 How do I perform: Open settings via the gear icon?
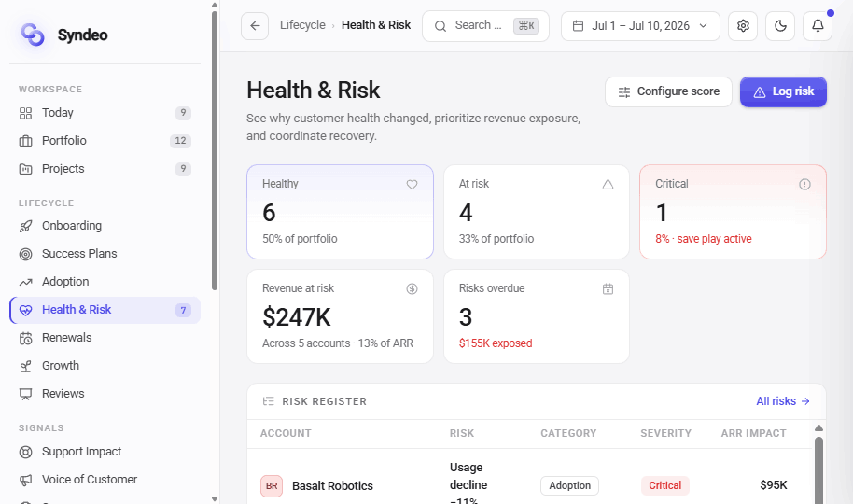click(x=743, y=25)
